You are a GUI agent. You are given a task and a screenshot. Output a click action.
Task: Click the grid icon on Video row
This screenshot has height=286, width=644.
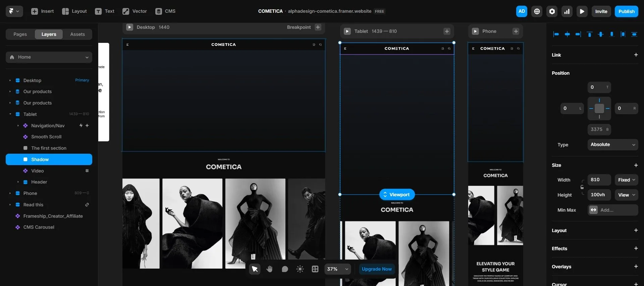[87, 171]
